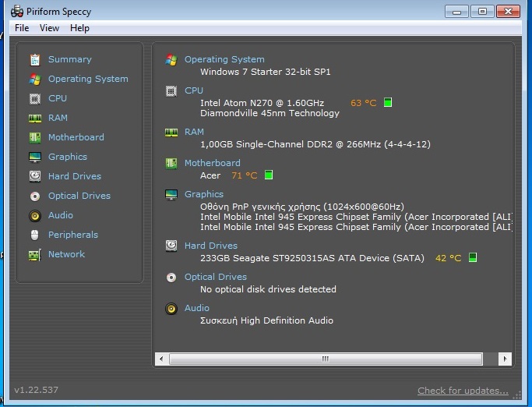Click the 63 °C CPU temperature value
This screenshot has height=407, width=532.
click(364, 103)
